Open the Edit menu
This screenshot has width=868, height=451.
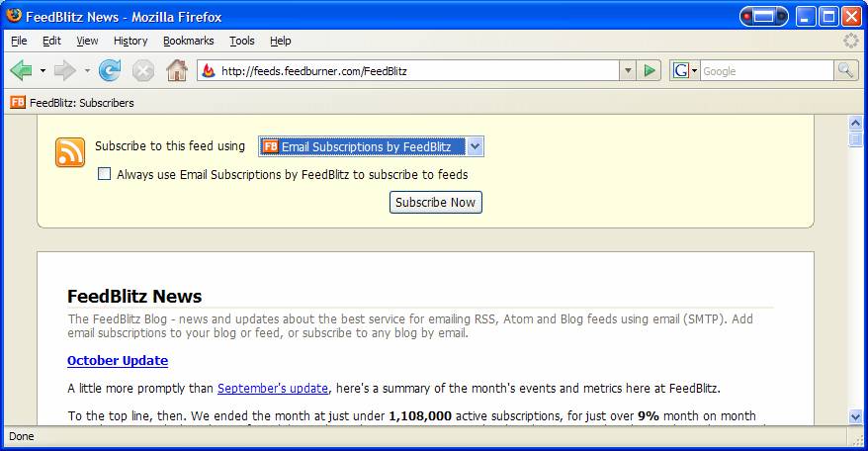tap(51, 41)
